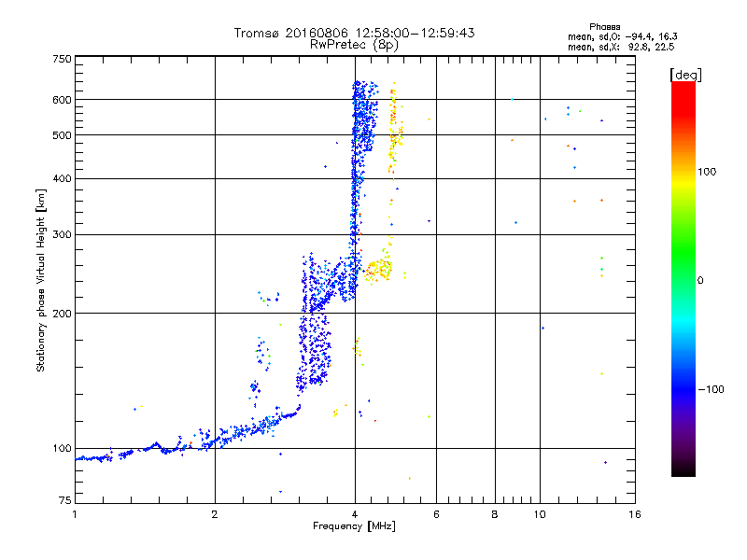Click the 'Phases' header text
Screen dimensions: 747x560
(x=604, y=27)
